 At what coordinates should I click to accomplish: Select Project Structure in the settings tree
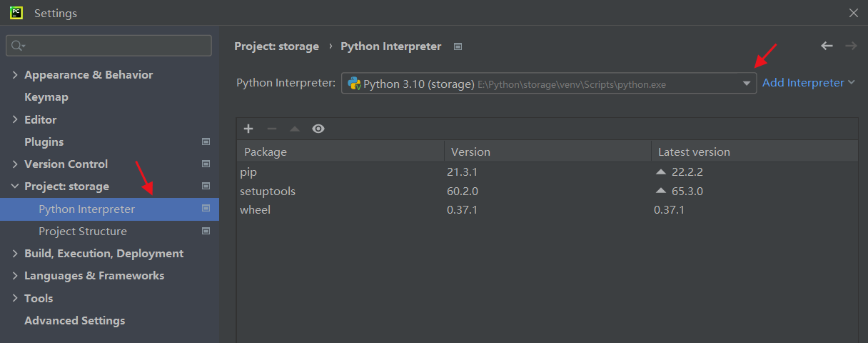[x=83, y=232]
